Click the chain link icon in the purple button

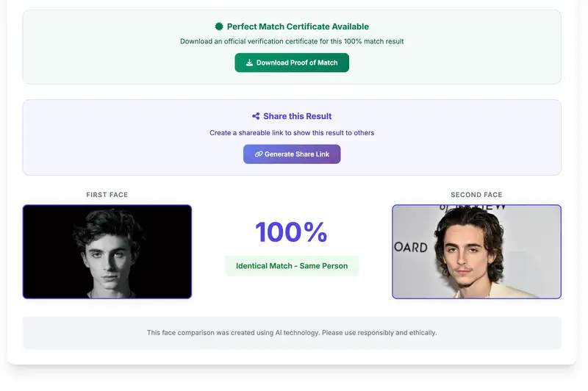point(259,154)
